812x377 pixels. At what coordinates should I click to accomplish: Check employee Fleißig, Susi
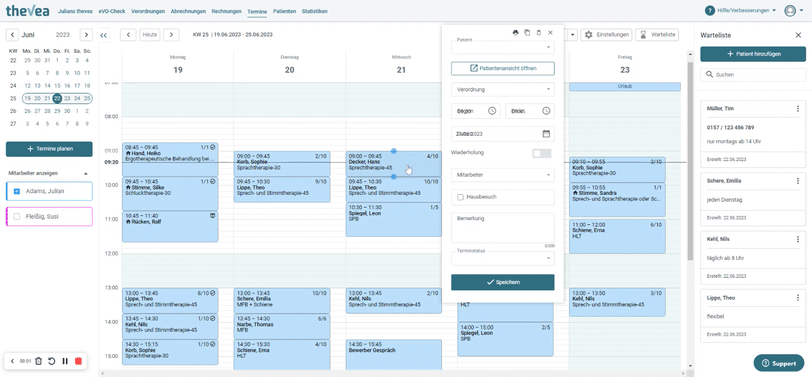17,216
